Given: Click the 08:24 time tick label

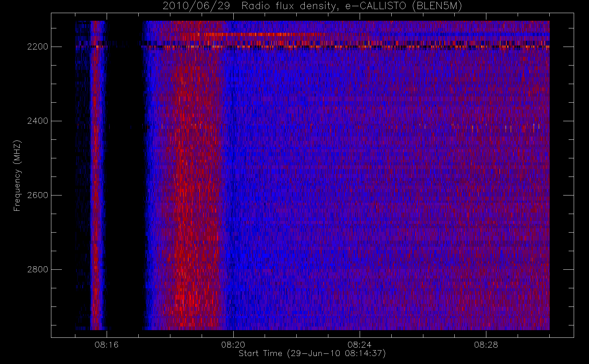Looking at the screenshot, I should 360,345.
